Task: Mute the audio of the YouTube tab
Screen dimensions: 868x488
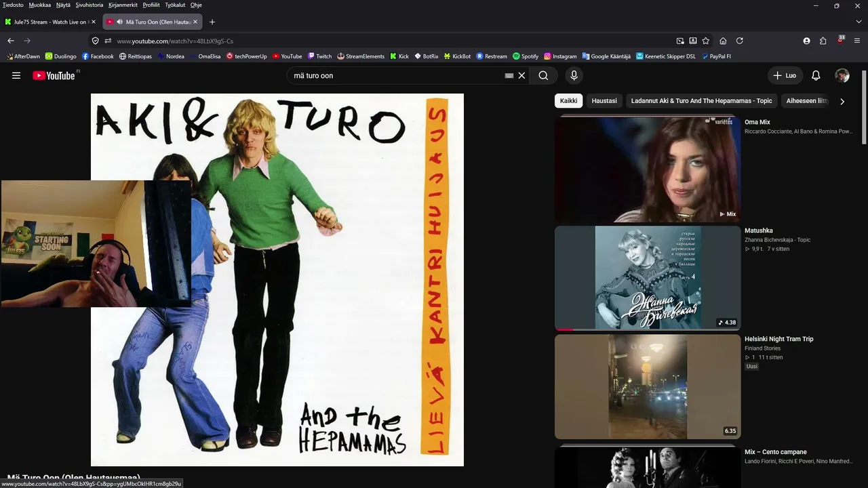Action: coord(119,22)
